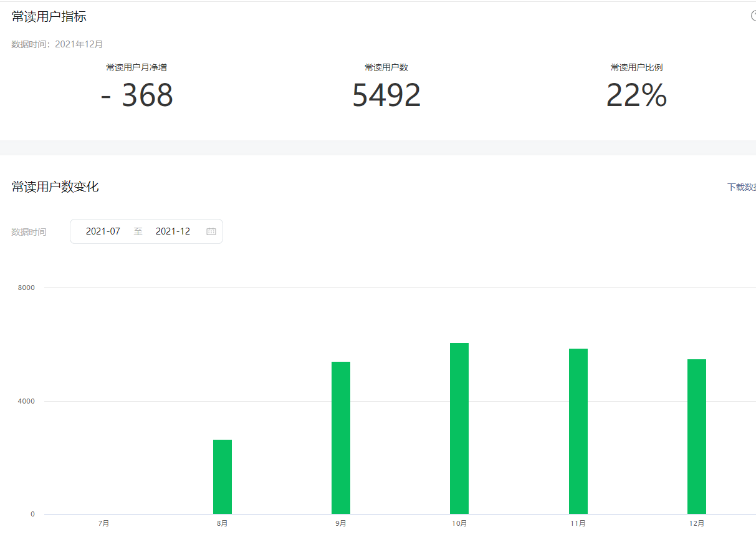Click the green bar for 9月

pyautogui.click(x=341, y=438)
